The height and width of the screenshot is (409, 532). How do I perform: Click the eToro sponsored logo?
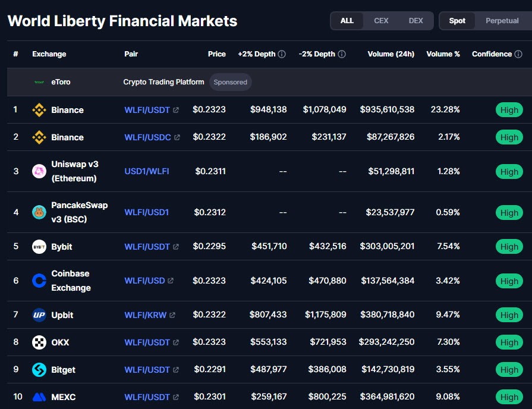pos(39,82)
